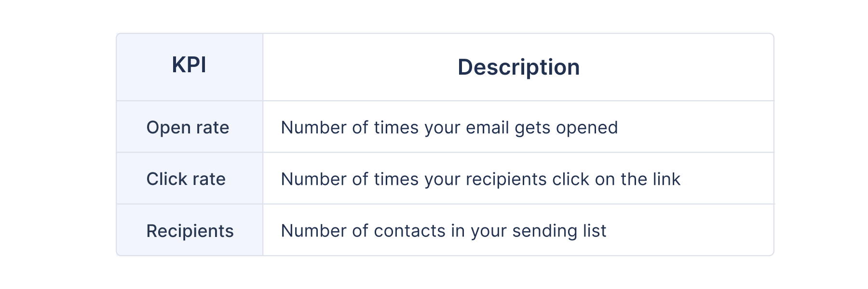868x289 pixels.
Task: Click the Description column header
Action: point(518,67)
